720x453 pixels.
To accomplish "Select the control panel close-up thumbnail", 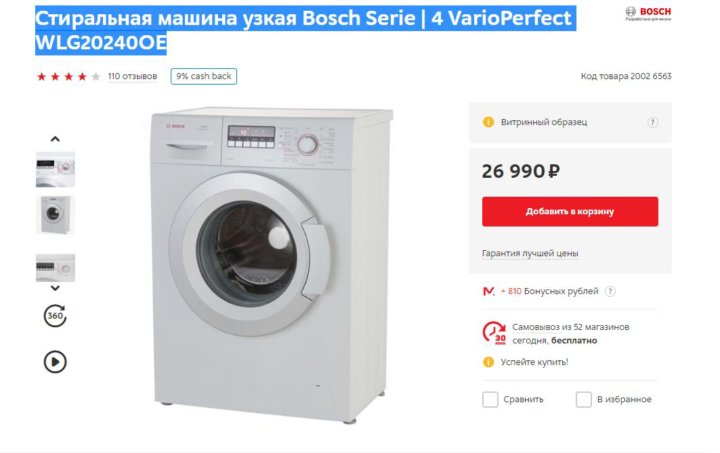I will tap(55, 169).
